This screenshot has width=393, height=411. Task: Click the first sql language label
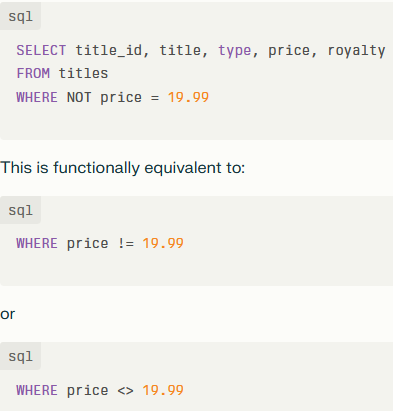(x=20, y=16)
